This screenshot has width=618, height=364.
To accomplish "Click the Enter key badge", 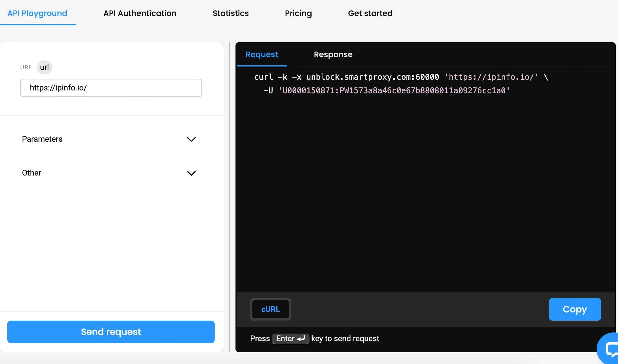I will 291,339.
